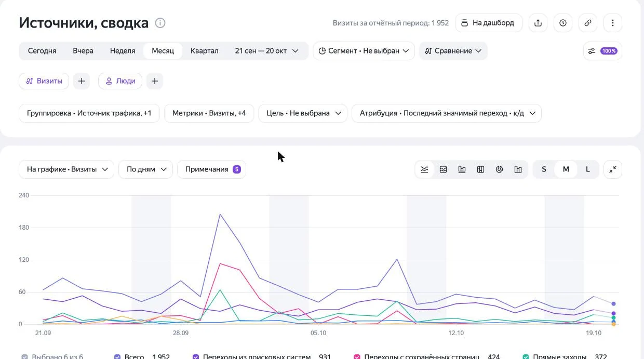The image size is (644, 359).
Task: Set chart size to L
Action: [x=587, y=169]
